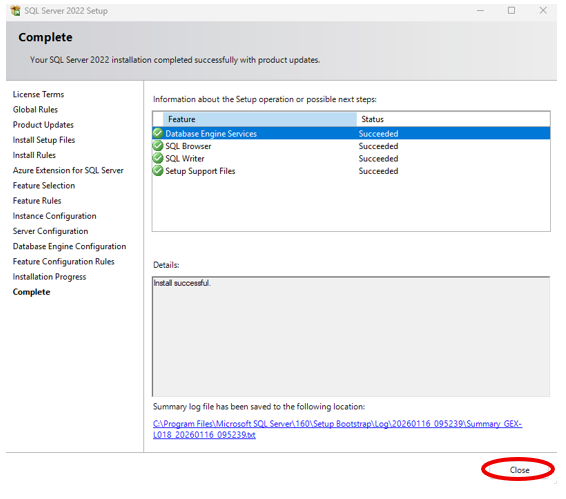Select the Setup Support Files row
The height and width of the screenshot is (499, 566).
point(351,171)
